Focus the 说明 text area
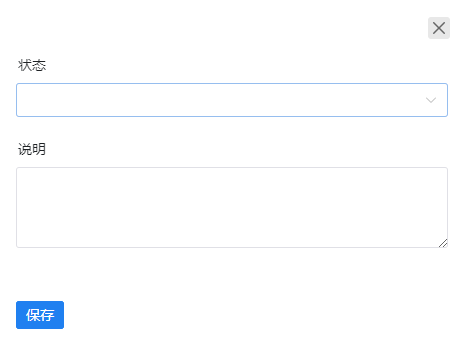The width and height of the screenshot is (468, 361). [232, 208]
